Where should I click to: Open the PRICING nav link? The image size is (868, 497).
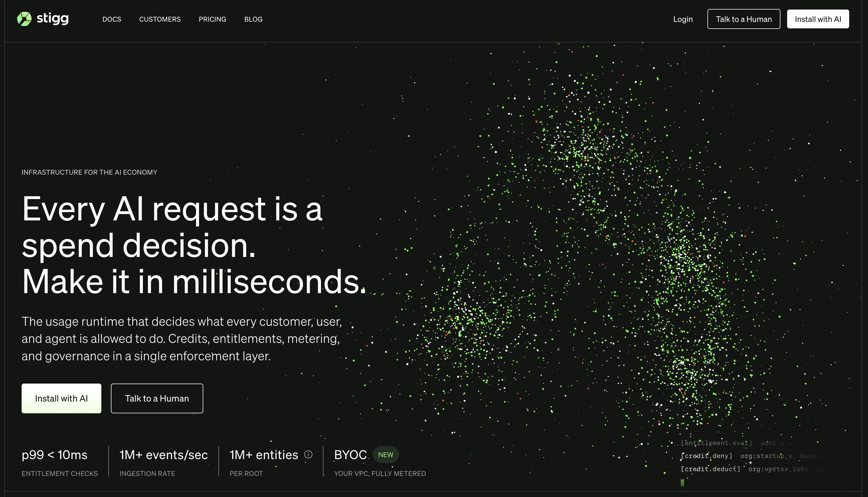coord(212,19)
